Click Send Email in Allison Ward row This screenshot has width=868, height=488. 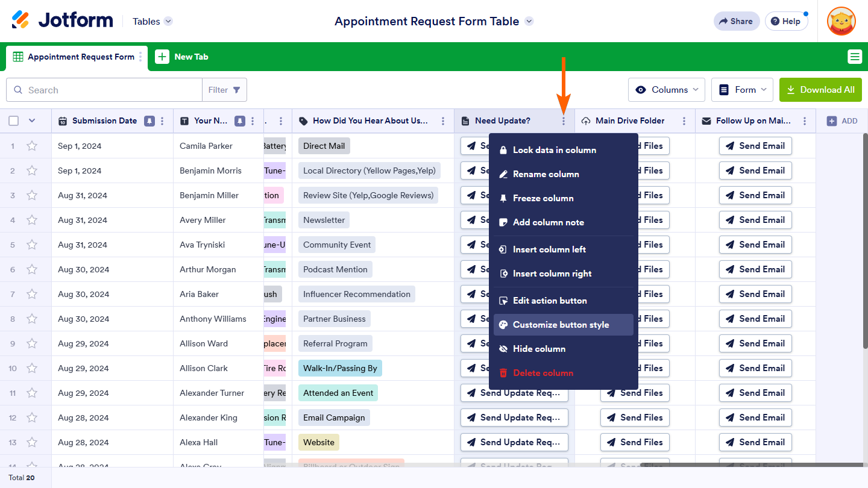click(755, 343)
